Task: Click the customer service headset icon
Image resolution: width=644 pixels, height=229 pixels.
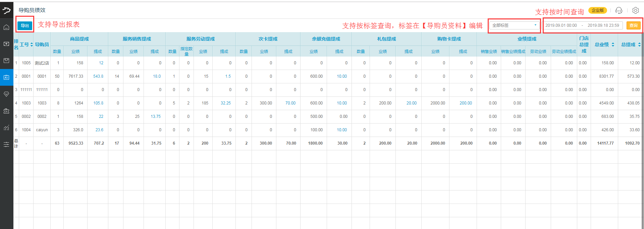Action: point(619,10)
